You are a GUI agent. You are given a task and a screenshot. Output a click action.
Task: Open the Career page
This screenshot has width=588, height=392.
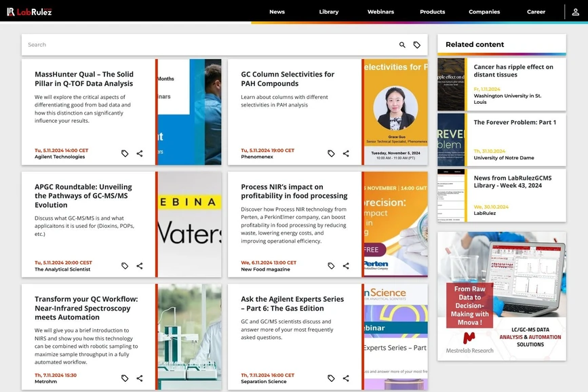point(536,12)
